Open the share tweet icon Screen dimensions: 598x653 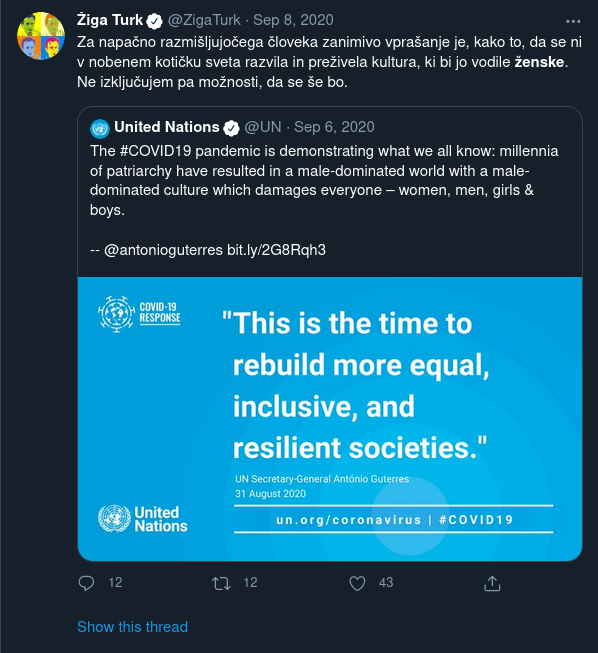point(492,583)
